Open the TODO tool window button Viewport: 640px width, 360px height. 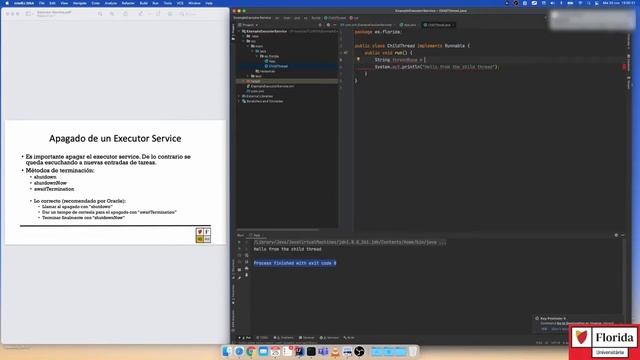coord(262,338)
